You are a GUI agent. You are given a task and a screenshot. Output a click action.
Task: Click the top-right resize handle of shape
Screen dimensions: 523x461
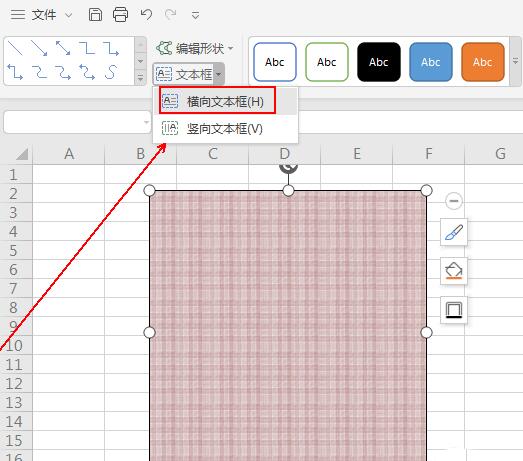(426, 191)
